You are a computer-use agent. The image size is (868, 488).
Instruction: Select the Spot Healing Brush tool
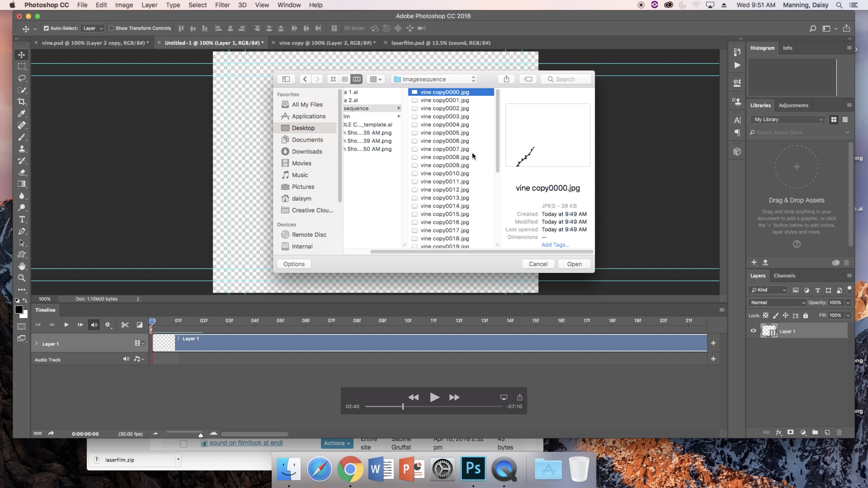[22, 125]
